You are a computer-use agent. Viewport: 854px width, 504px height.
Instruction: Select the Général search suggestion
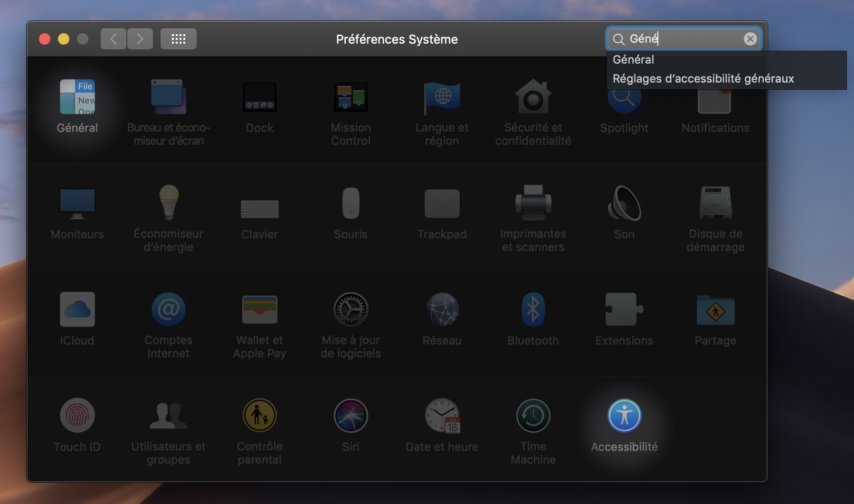(x=633, y=60)
